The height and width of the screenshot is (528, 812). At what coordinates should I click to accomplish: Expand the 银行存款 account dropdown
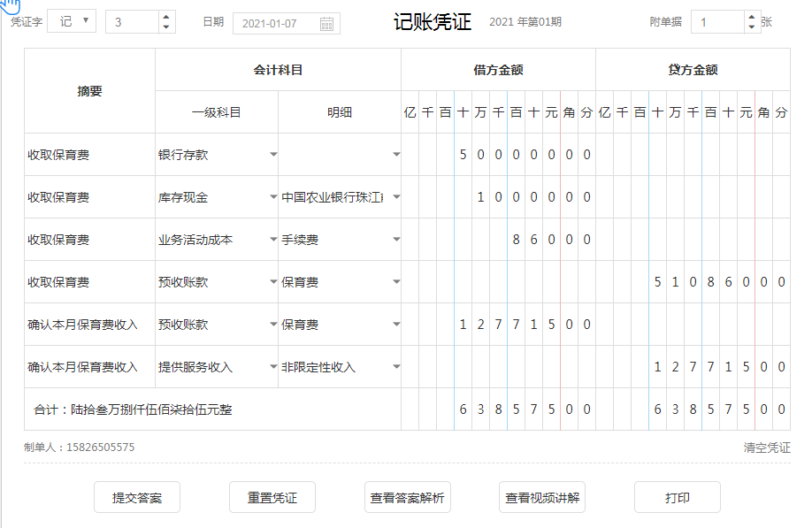(273, 155)
